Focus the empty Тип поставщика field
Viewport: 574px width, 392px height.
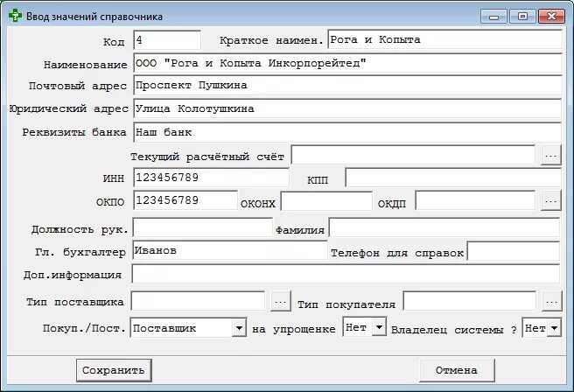tap(198, 301)
